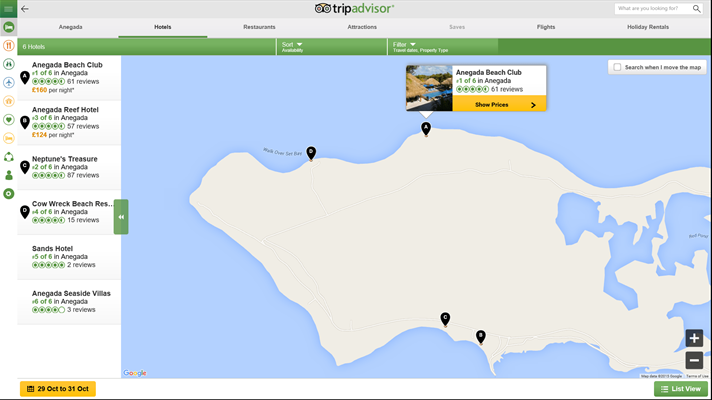Switch to the Holiday Rentals tab
The width and height of the screenshot is (712, 400).
648,27
